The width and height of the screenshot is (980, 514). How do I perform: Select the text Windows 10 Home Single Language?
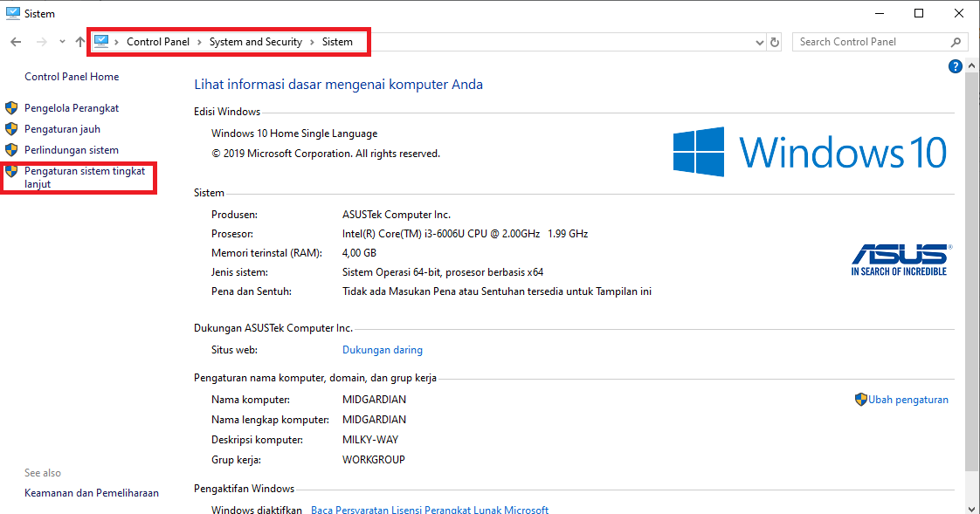pyautogui.click(x=294, y=134)
